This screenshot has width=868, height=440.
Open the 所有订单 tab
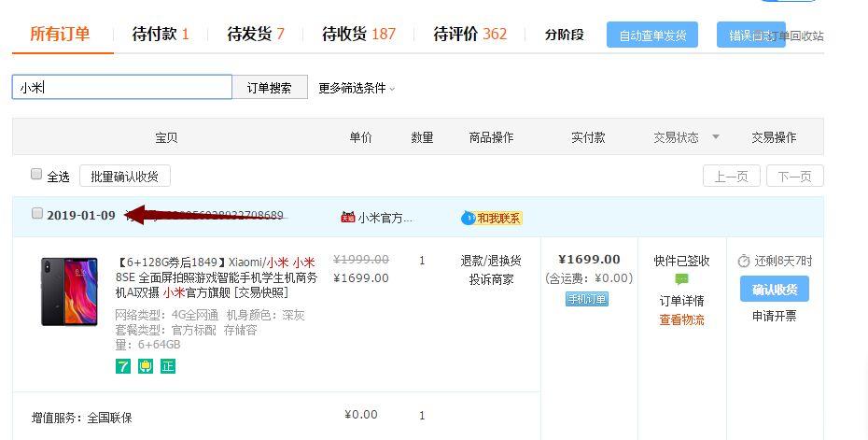(x=60, y=35)
